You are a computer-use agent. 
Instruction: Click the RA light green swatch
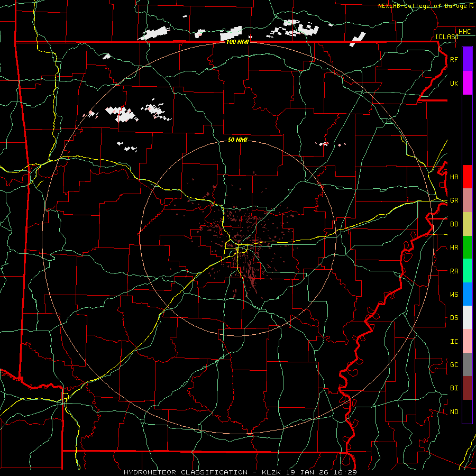467,271
